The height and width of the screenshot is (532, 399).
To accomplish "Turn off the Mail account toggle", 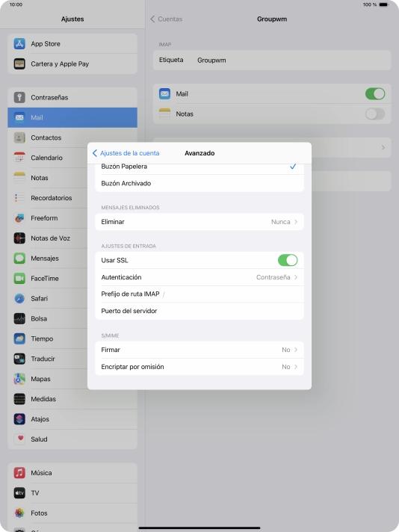I will (375, 93).
